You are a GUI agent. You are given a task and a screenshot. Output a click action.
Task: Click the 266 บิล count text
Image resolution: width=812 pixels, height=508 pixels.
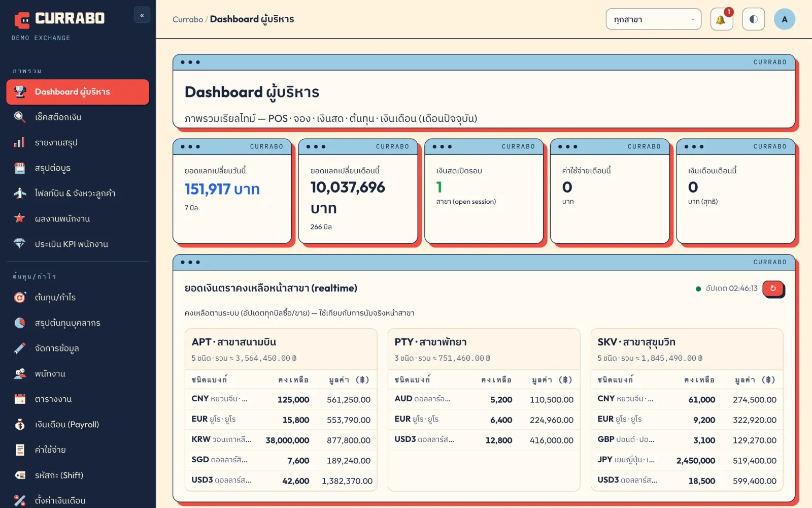[321, 227]
